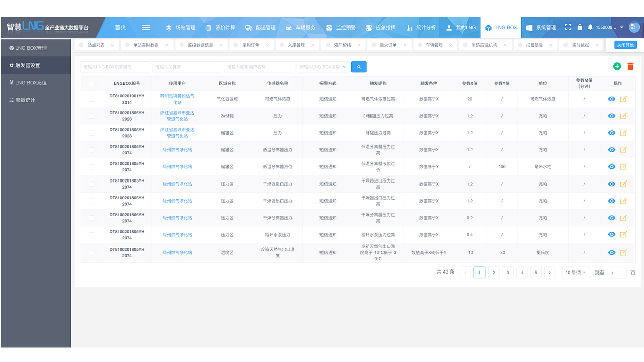Click the hamburger menu collapse icon
The height and width of the screenshot is (362, 644).
tap(146, 27)
